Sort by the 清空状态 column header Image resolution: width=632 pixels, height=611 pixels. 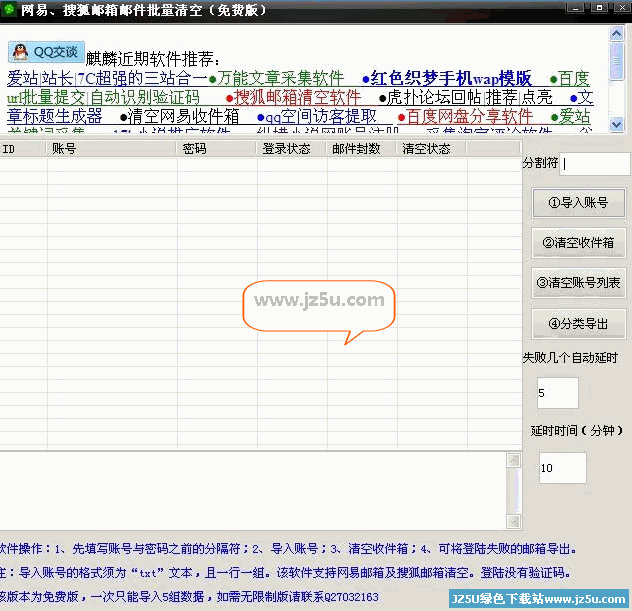pos(431,149)
